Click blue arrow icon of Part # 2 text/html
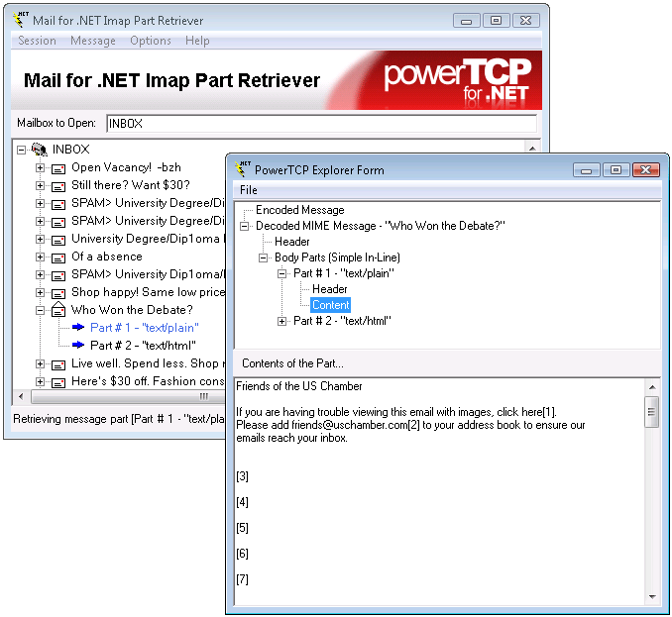 tap(78, 345)
